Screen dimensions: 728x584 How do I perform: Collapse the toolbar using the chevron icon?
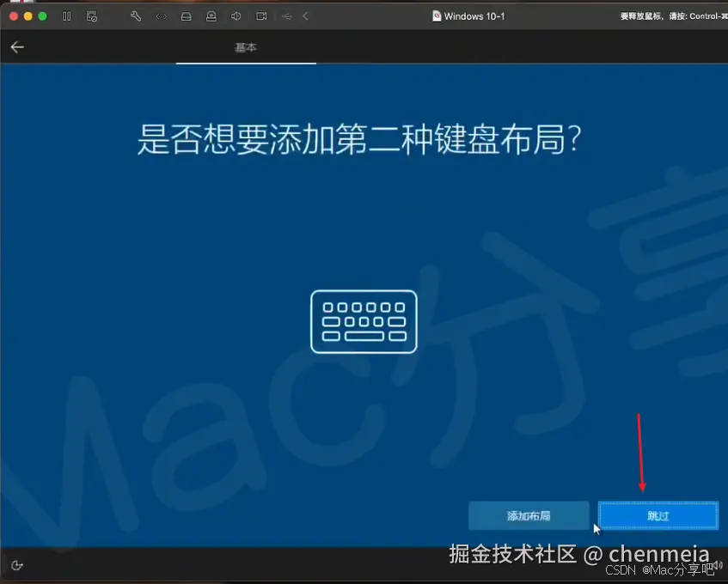click(306, 15)
